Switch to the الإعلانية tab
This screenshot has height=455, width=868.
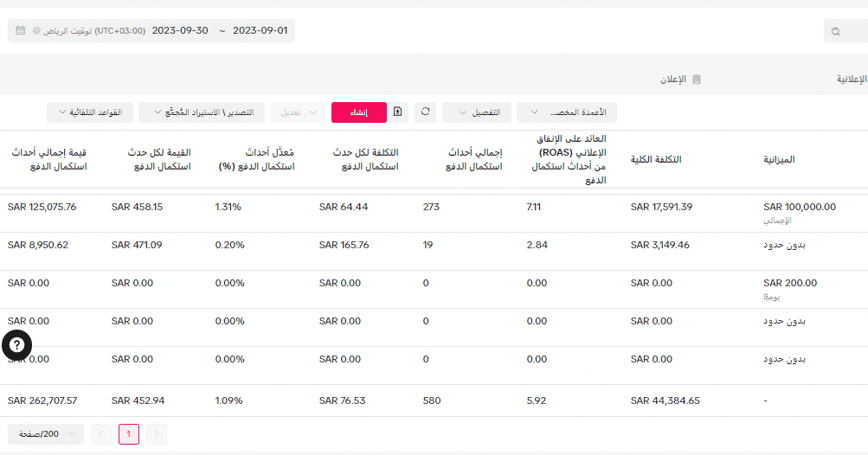click(x=852, y=80)
